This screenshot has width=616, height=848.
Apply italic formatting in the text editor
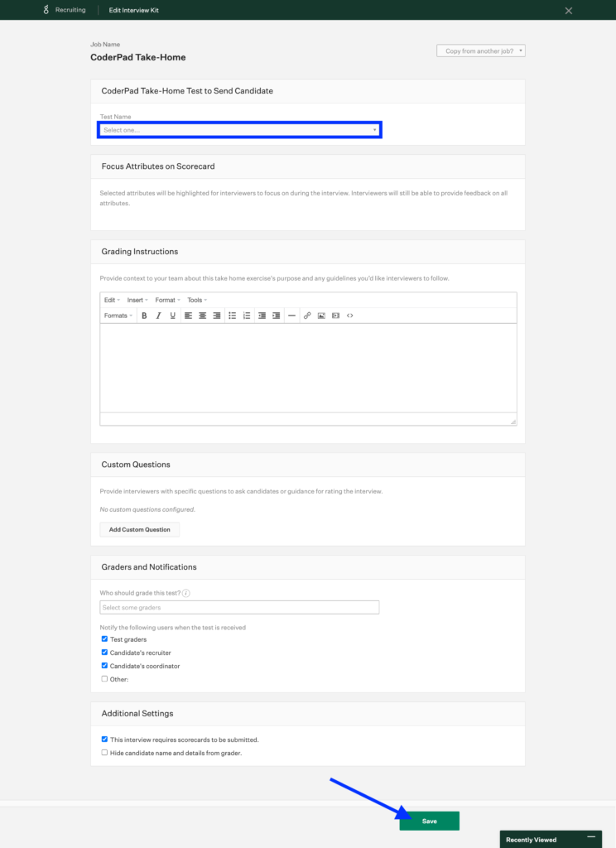pyautogui.click(x=158, y=316)
